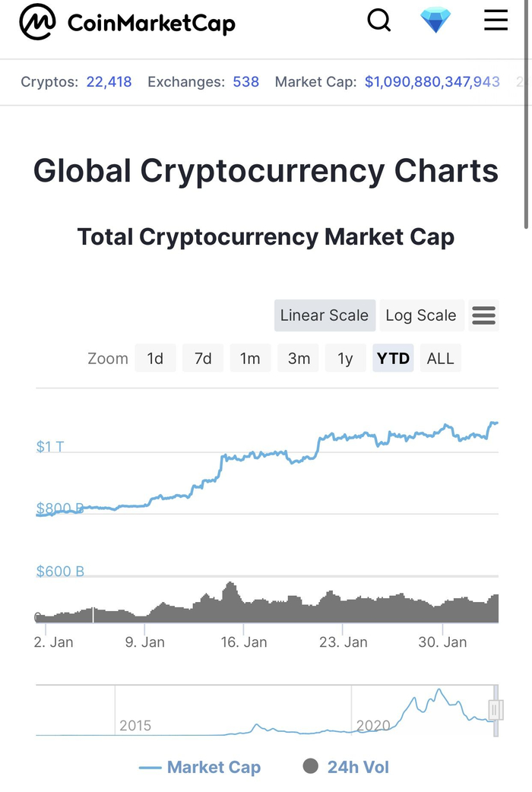Open the chart context menu icon

[483, 315]
